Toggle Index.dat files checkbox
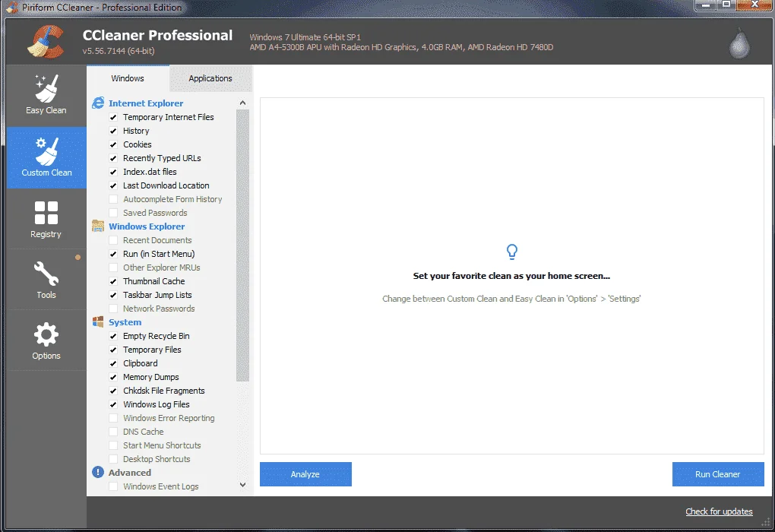Screen dimensions: 775x532 (113, 172)
